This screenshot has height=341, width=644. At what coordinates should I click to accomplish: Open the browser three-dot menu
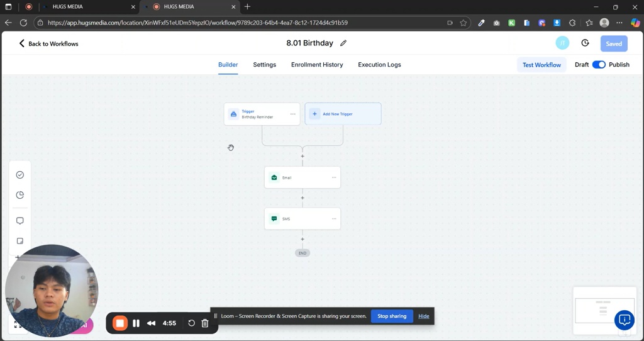(x=619, y=23)
